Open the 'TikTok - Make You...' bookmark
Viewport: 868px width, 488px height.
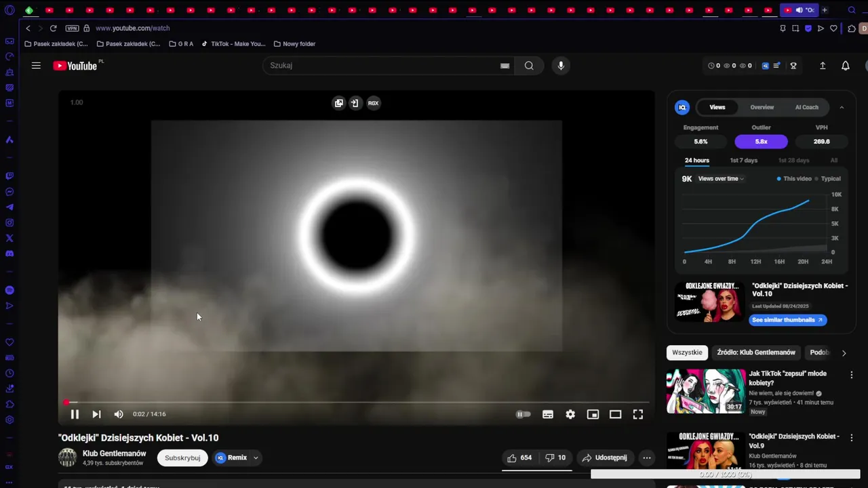click(x=233, y=44)
